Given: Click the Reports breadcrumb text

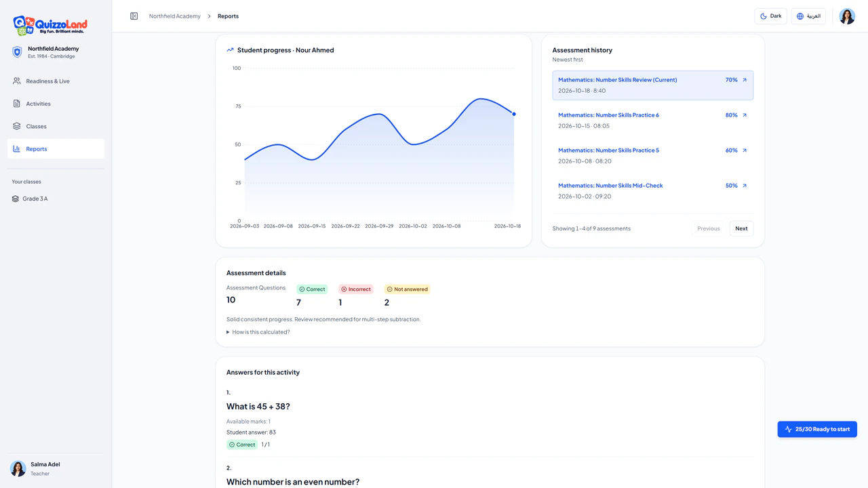Looking at the screenshot, I should pyautogui.click(x=228, y=16).
